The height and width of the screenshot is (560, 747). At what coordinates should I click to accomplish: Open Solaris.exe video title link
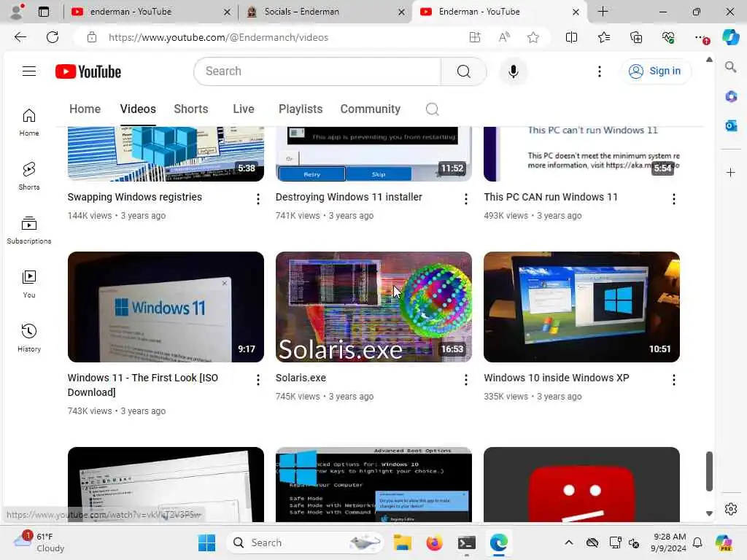301,378
